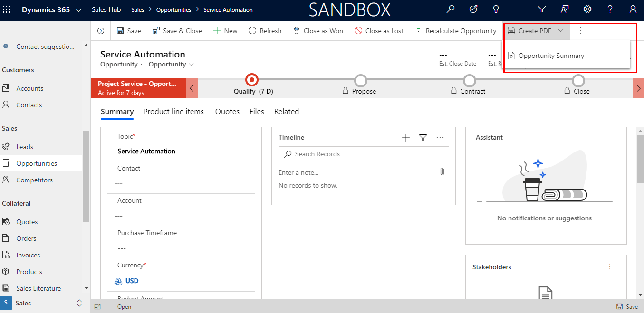Open the assistant lightbulb icon
The width and height of the screenshot is (644, 313).
click(x=496, y=9)
